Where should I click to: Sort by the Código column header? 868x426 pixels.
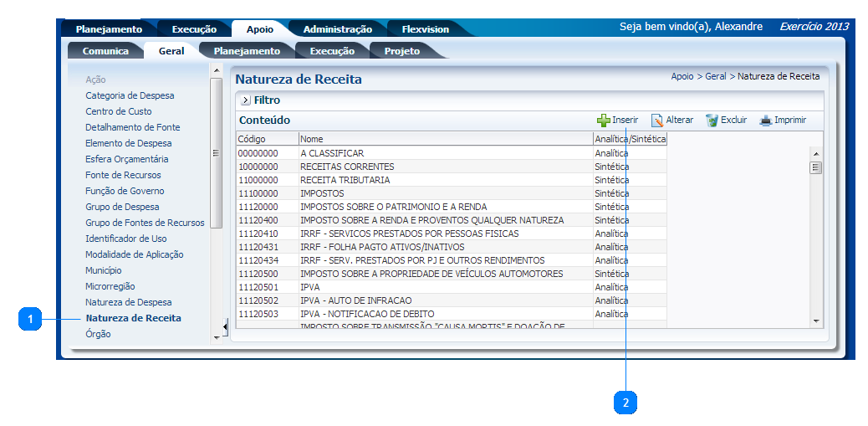(x=252, y=139)
